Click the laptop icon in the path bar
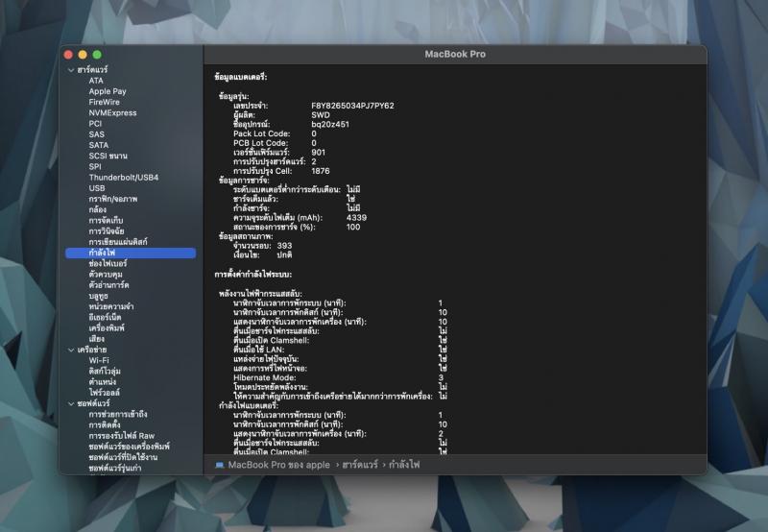768x532 pixels. (219, 465)
